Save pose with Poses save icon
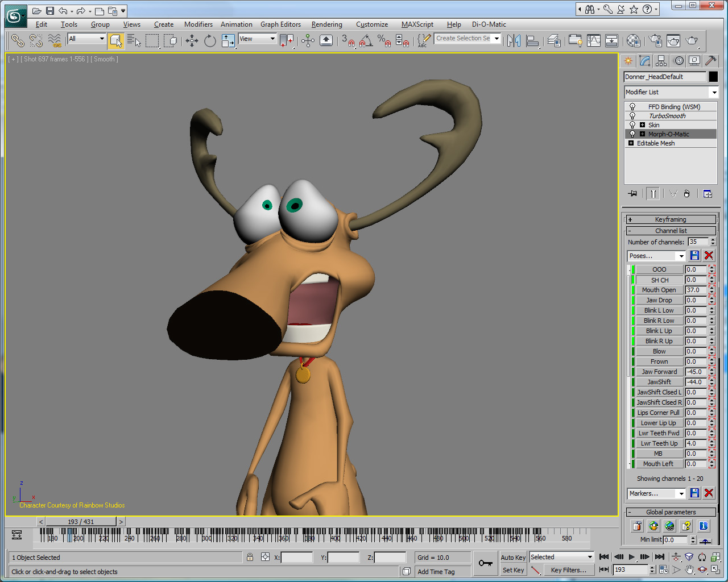 pos(694,255)
